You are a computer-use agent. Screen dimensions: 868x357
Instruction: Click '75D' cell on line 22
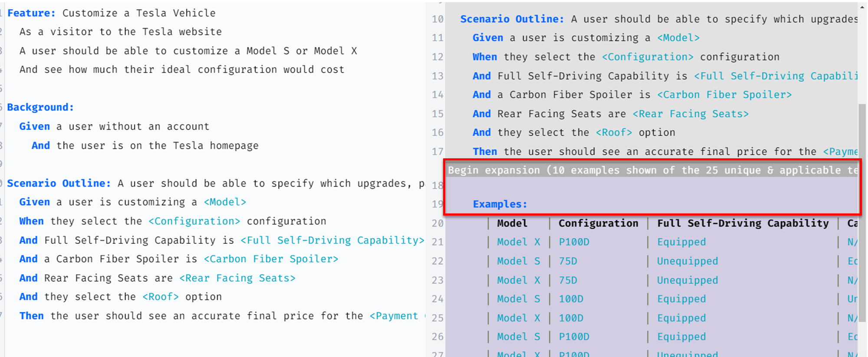(x=568, y=261)
